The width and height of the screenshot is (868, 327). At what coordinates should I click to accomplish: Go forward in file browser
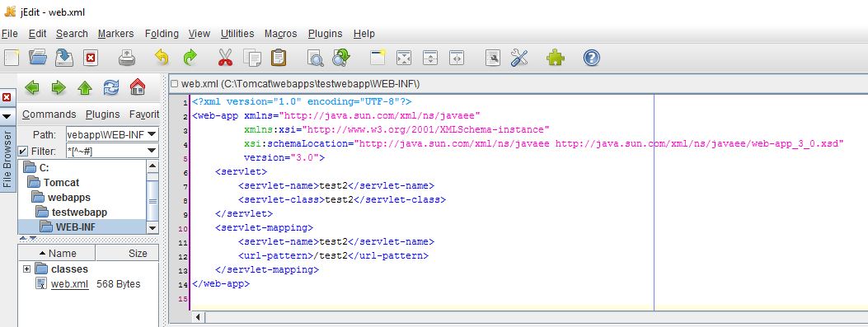[59, 86]
